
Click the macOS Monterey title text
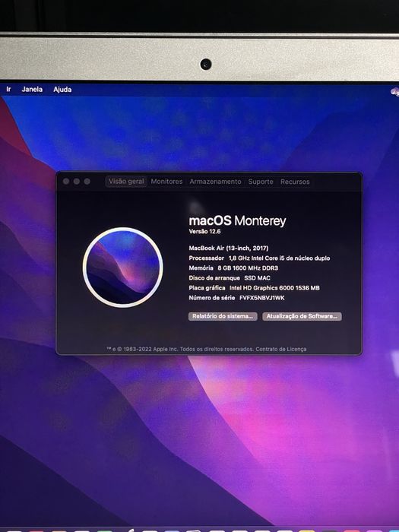(x=237, y=221)
